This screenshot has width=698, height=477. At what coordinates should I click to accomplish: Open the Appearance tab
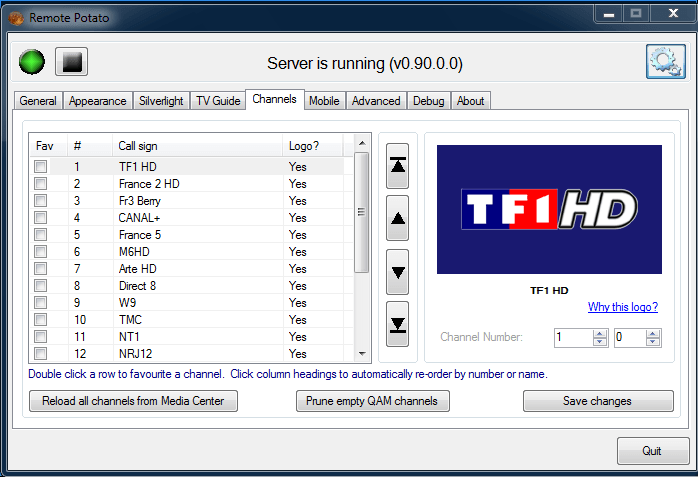tap(97, 101)
